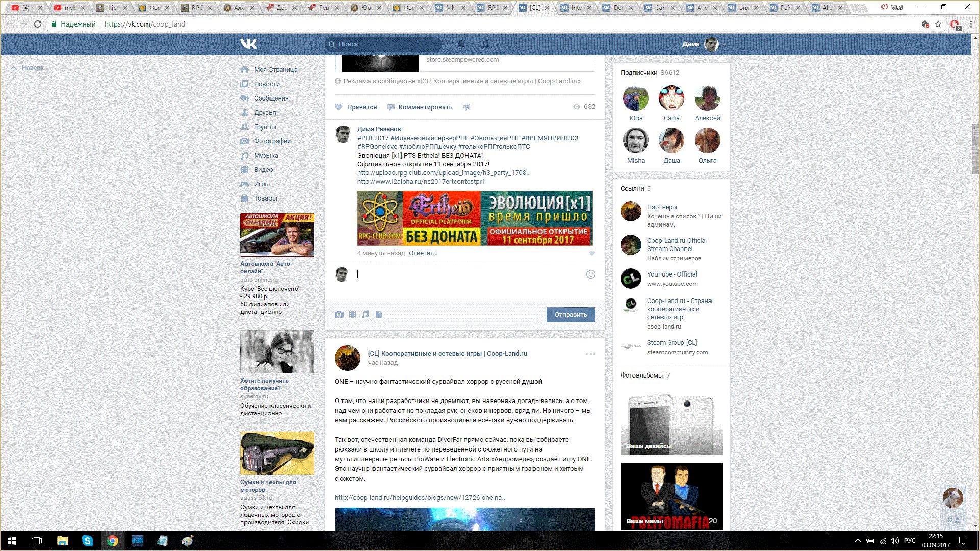This screenshot has width=980, height=551.
Task: Open Сообщения in the sidebar
Action: 265,98
